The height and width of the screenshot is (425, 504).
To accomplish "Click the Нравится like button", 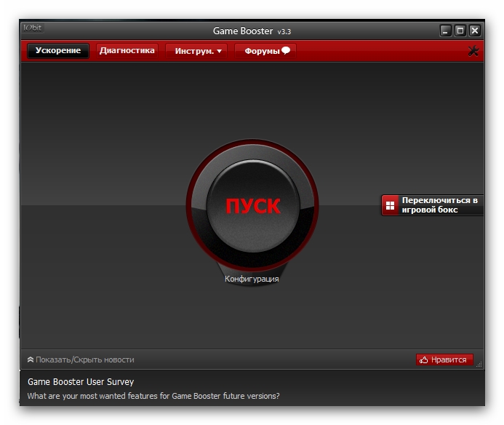I will coord(444,360).
